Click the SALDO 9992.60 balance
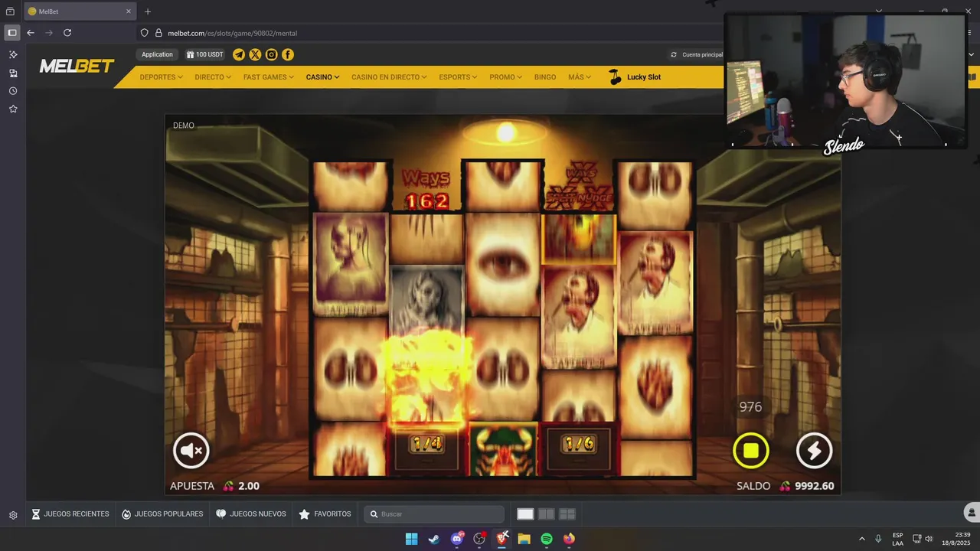980x551 pixels. click(x=786, y=486)
